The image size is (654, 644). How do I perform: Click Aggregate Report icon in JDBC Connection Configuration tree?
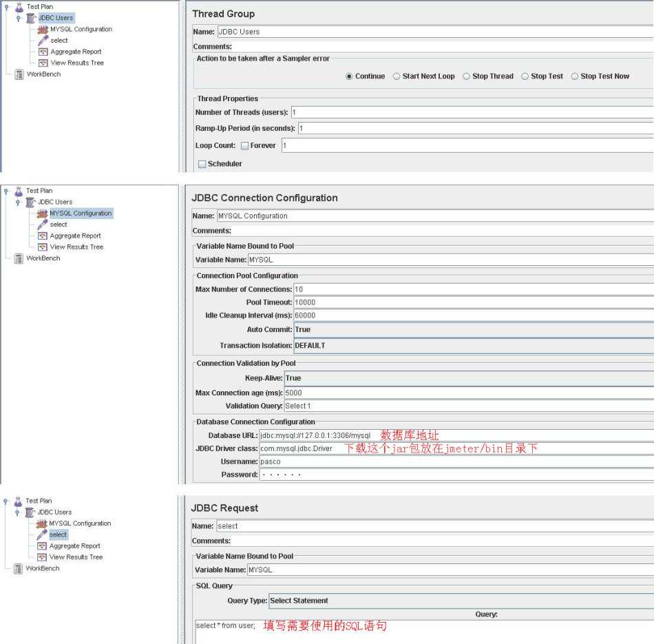click(x=43, y=236)
